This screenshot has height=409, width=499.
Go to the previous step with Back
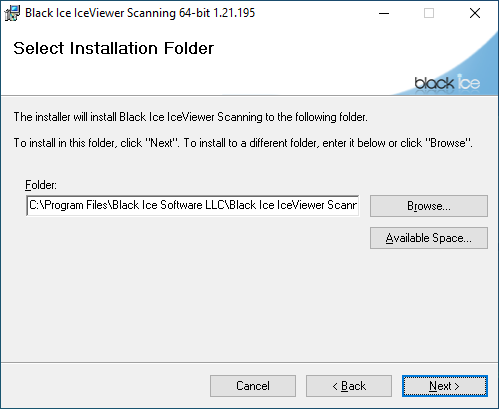349,386
